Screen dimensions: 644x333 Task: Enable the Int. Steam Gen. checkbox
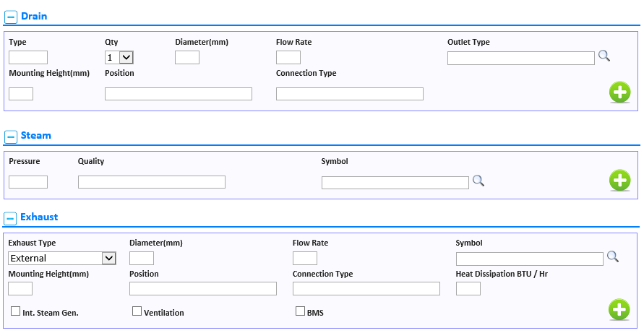[x=16, y=311]
